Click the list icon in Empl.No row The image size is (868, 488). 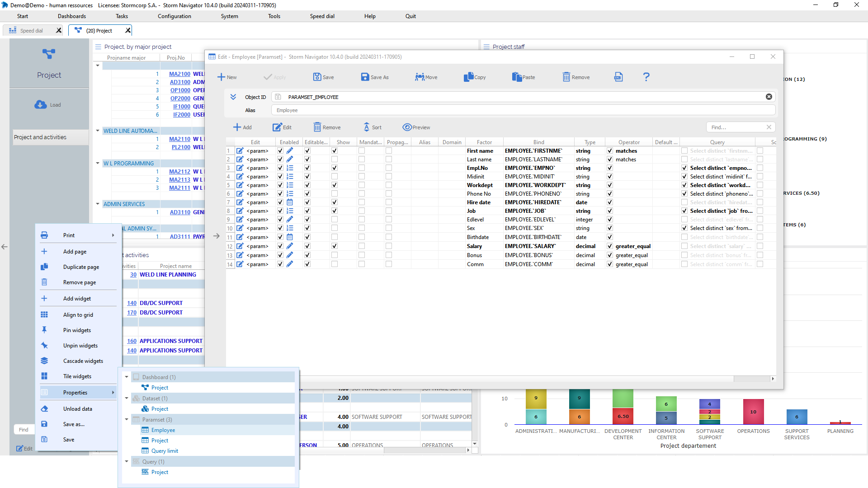click(290, 168)
